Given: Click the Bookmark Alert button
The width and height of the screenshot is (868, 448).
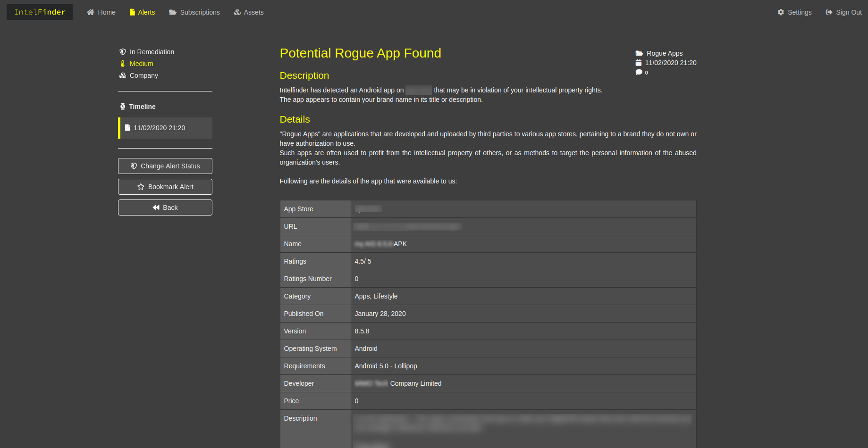Looking at the screenshot, I should (x=165, y=187).
